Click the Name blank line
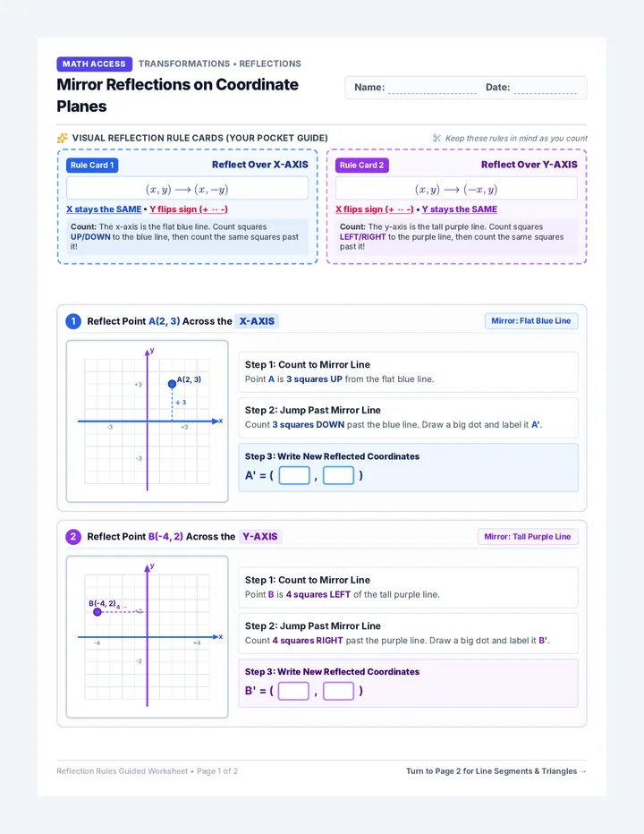Viewport: 644px width, 834px height. 432,89
